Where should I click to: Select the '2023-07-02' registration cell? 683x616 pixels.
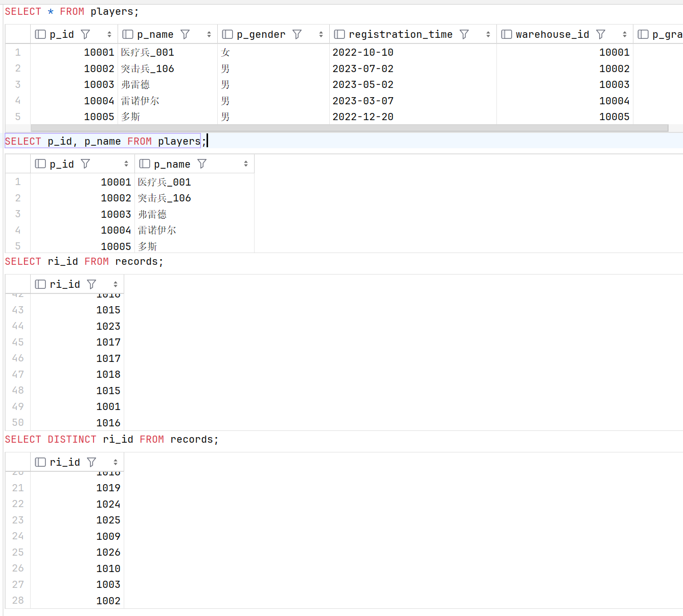363,69
